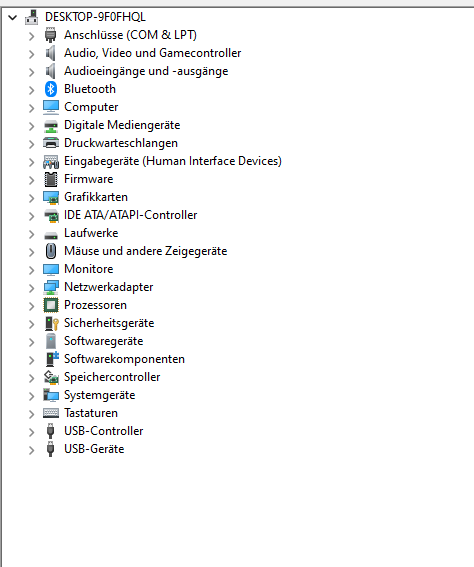Click the Sicherheitsgeräte key icon
Image resolution: width=474 pixels, height=567 pixels.
(x=51, y=323)
